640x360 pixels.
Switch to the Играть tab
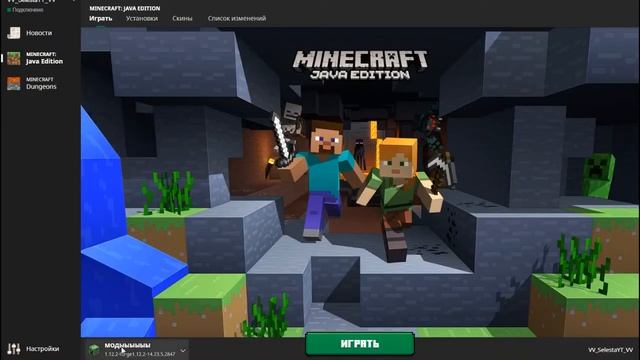100,18
